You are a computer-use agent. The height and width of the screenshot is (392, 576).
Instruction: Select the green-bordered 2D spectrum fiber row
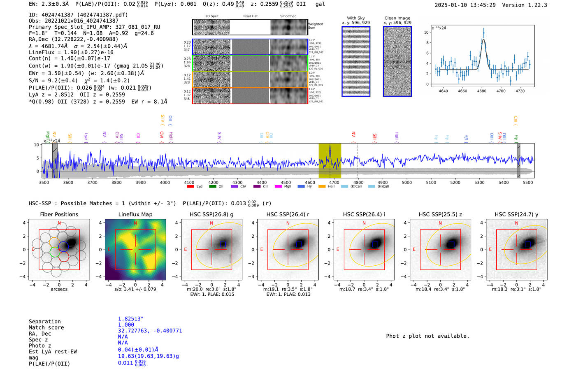click(x=250, y=63)
